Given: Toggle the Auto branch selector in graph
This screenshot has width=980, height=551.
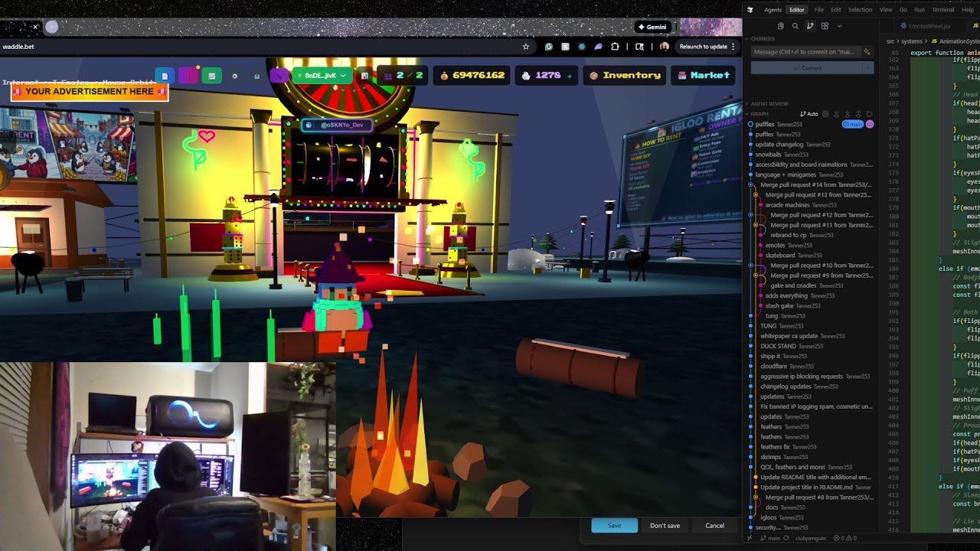Looking at the screenshot, I should (x=809, y=114).
